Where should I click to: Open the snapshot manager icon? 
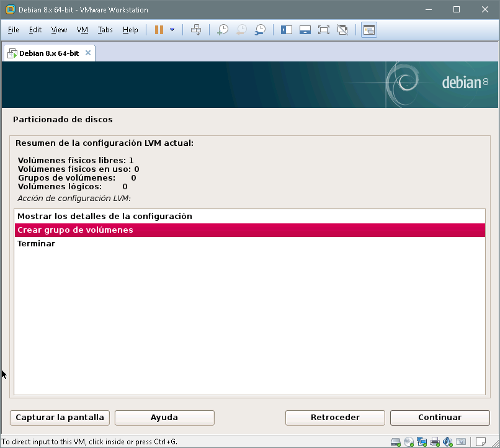[261, 30]
